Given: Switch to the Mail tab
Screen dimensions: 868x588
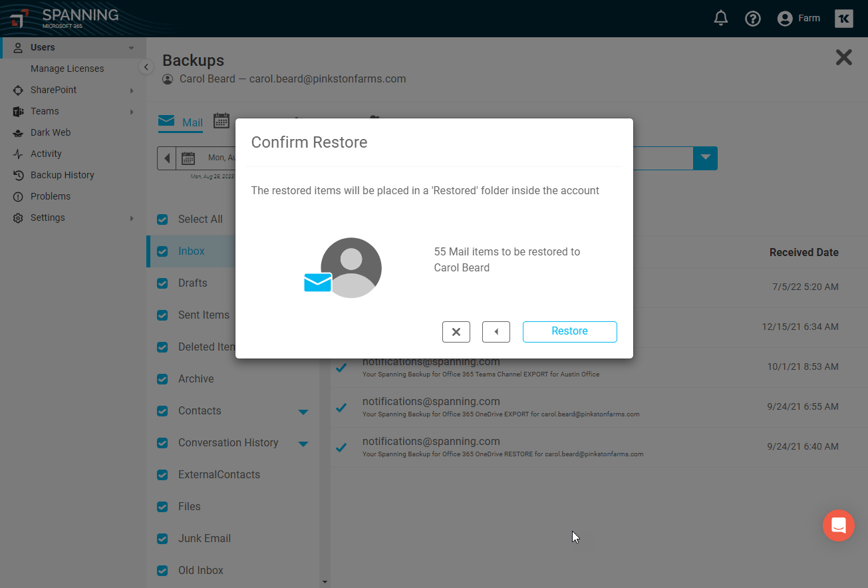Looking at the screenshot, I should [x=180, y=122].
